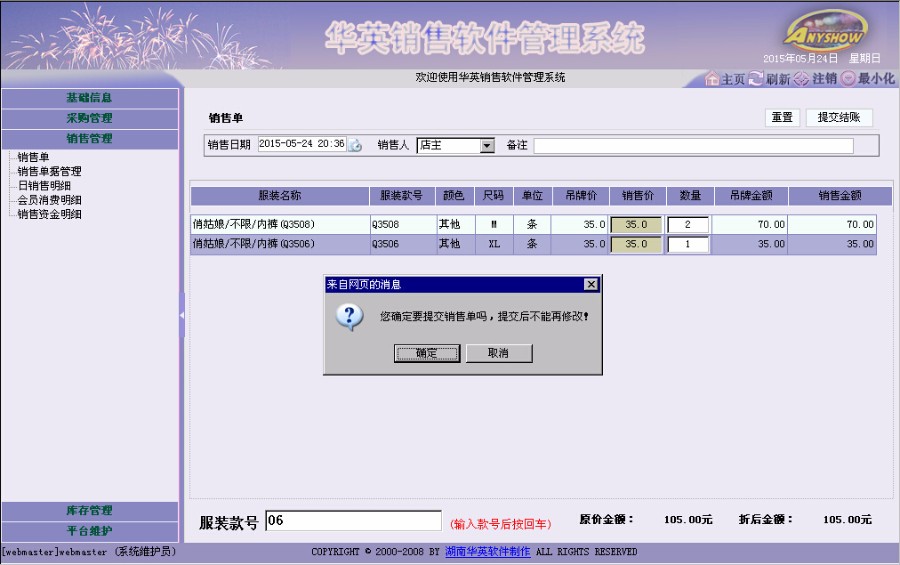The height and width of the screenshot is (565, 900).
Task: Click the 主页 link text
Action: point(733,79)
